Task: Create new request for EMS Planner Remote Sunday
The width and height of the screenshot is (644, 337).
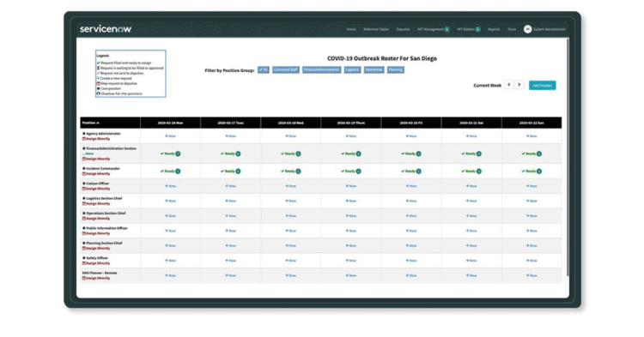Action: pos(532,275)
